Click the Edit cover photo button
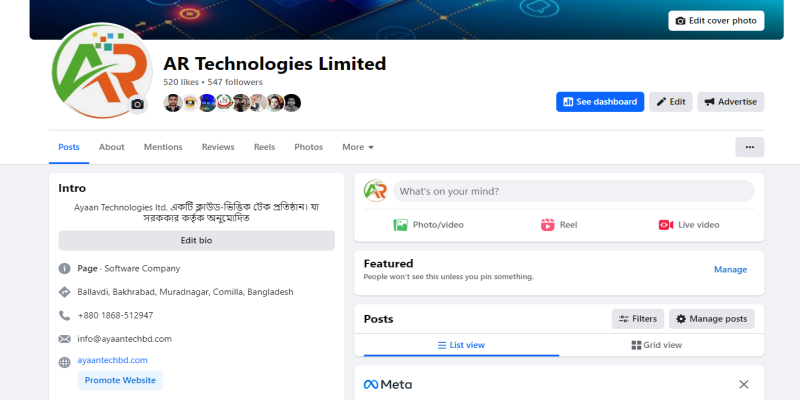The height and width of the screenshot is (400, 800). (x=716, y=21)
